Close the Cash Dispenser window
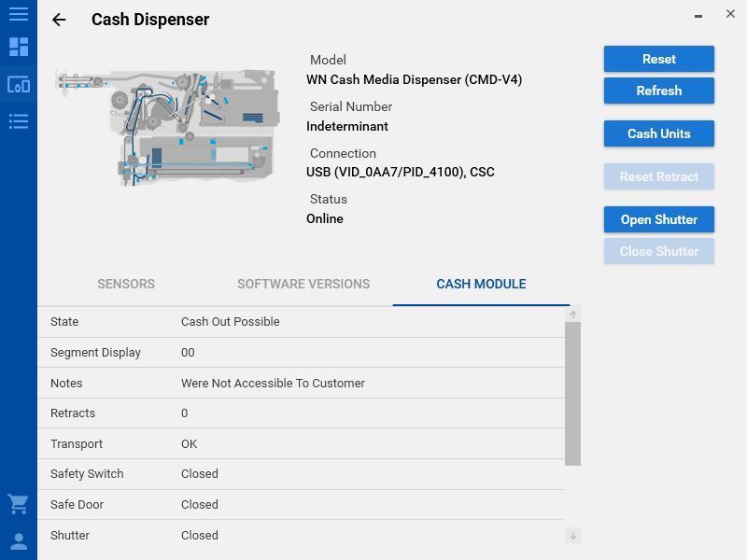Image resolution: width=747 pixels, height=560 pixels. click(x=730, y=14)
